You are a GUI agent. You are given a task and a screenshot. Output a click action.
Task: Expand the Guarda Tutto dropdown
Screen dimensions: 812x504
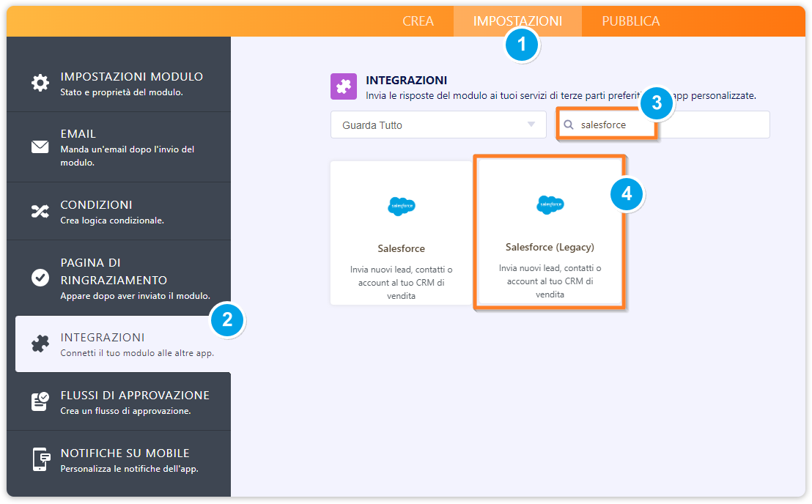[438, 125]
